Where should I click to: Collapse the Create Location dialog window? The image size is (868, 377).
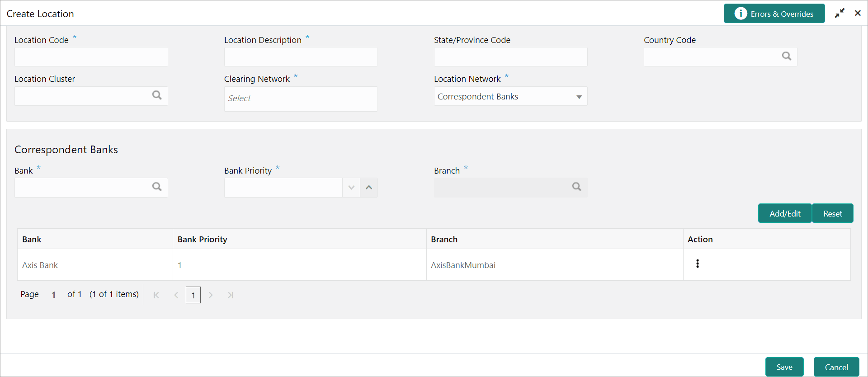[x=840, y=13]
